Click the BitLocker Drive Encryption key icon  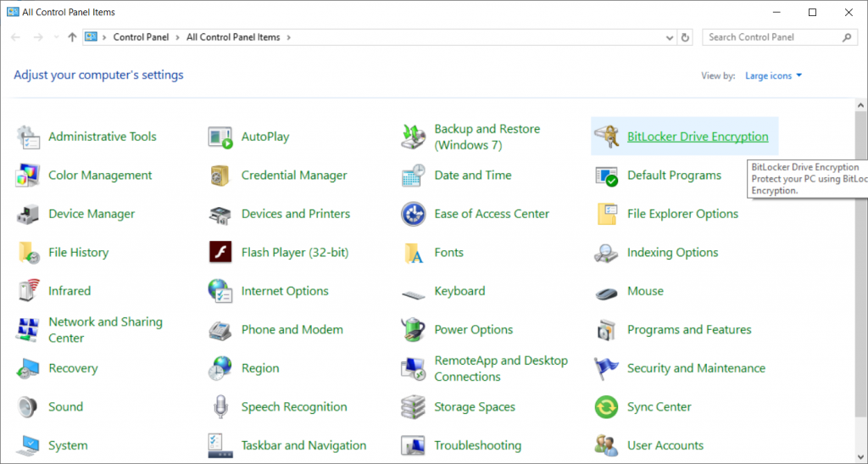606,137
